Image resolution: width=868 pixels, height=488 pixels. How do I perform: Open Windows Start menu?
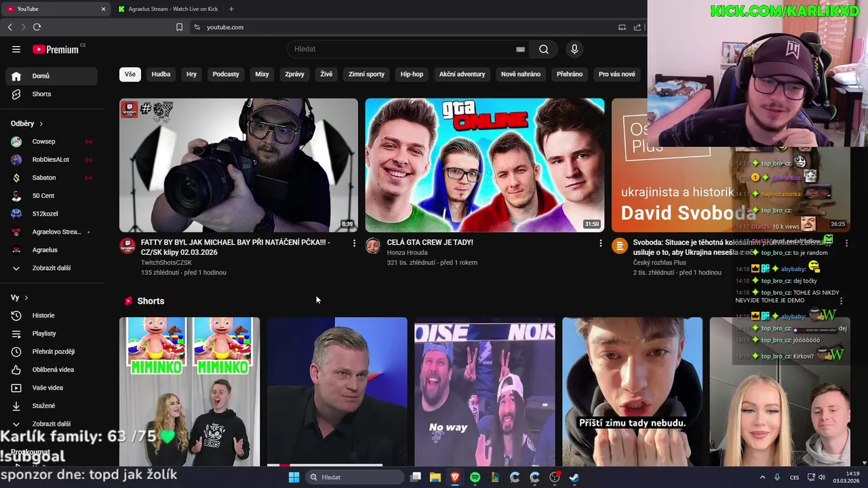(294, 477)
